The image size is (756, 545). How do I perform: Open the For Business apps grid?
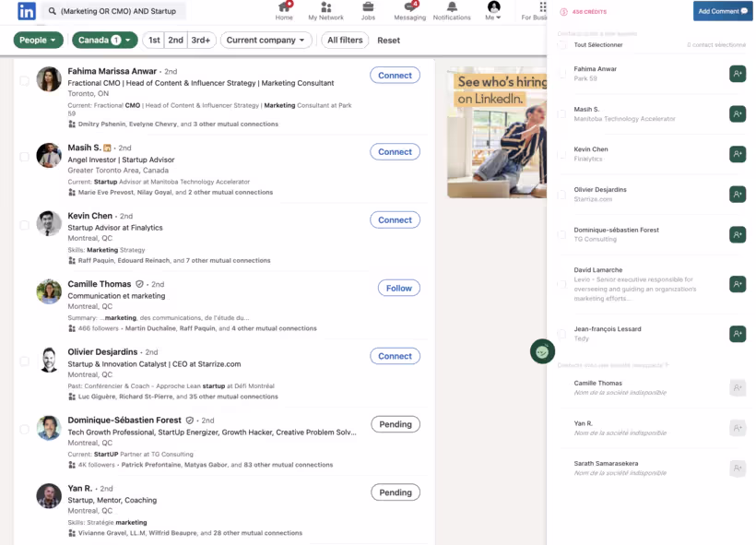click(x=543, y=6)
